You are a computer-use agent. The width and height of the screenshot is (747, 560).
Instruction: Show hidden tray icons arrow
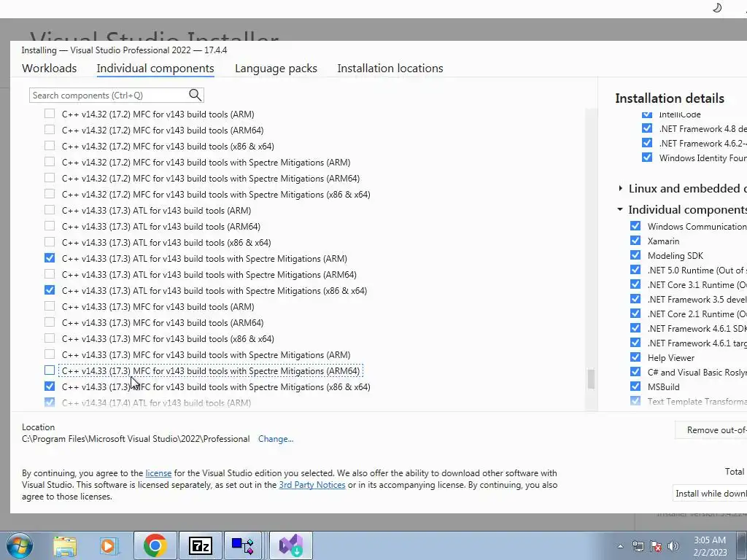[620, 546]
